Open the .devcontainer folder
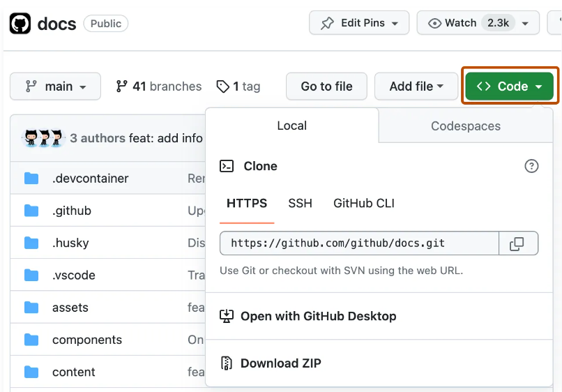Image resolution: width=562 pixels, height=392 pixels. (91, 179)
